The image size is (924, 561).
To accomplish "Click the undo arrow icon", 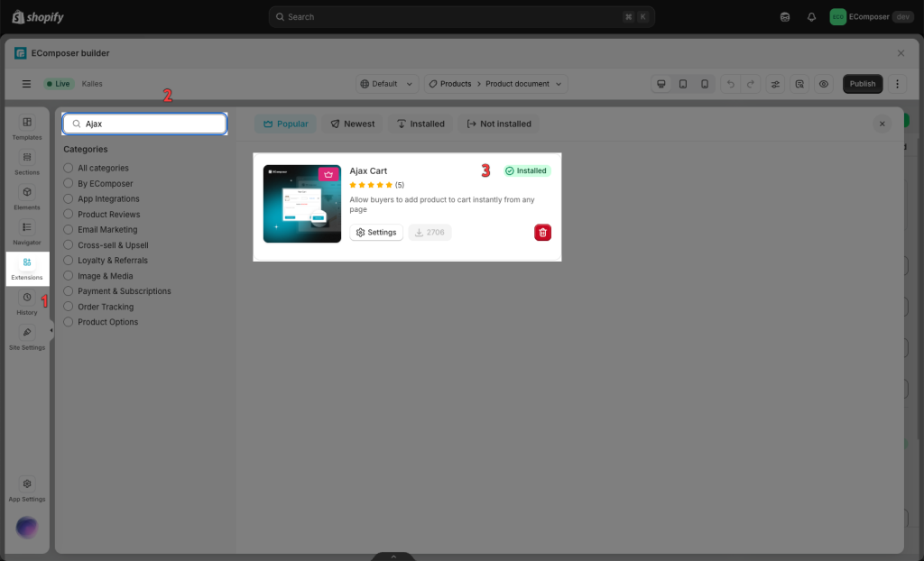I will 730,84.
